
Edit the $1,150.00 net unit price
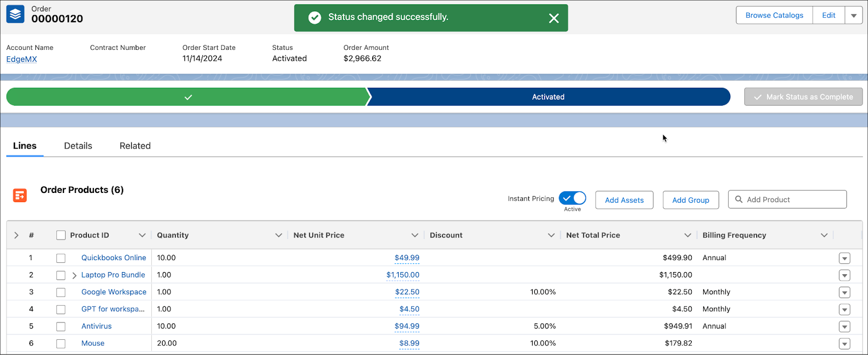[x=403, y=275]
